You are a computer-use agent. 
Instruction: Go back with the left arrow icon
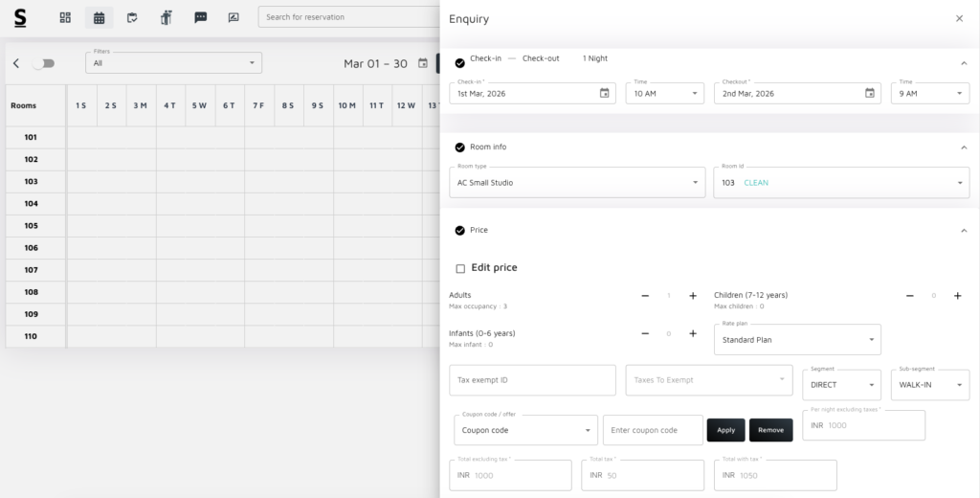tap(16, 63)
